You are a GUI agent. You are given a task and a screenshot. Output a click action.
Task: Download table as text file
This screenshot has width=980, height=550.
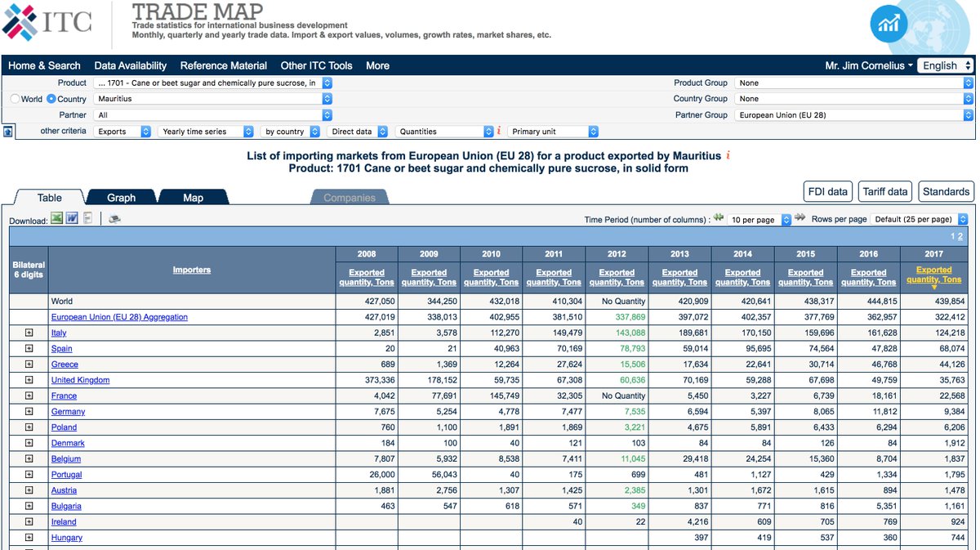coord(87,219)
